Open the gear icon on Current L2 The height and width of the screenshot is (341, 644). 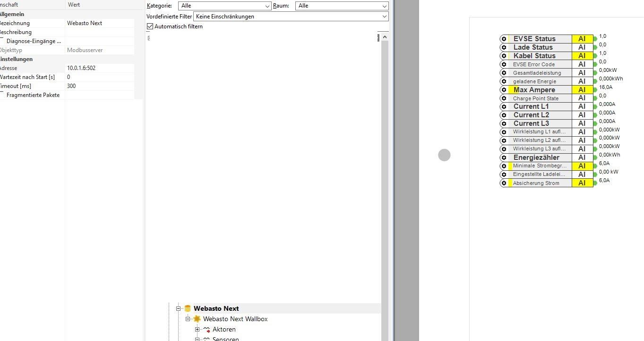[504, 115]
